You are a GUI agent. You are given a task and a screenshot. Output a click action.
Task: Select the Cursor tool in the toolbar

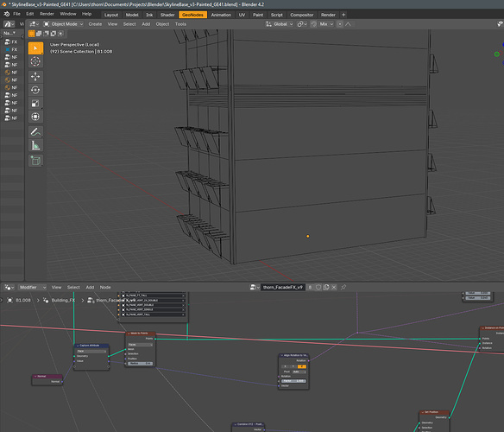point(35,61)
